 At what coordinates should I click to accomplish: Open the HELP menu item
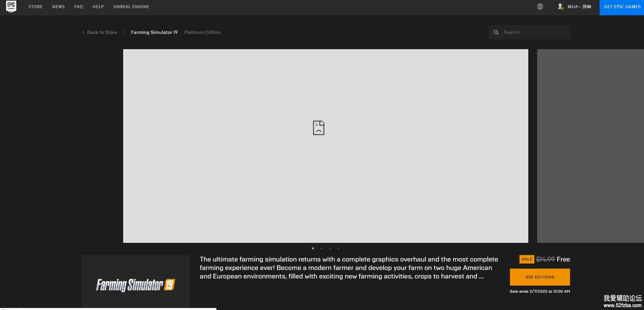[98, 6]
